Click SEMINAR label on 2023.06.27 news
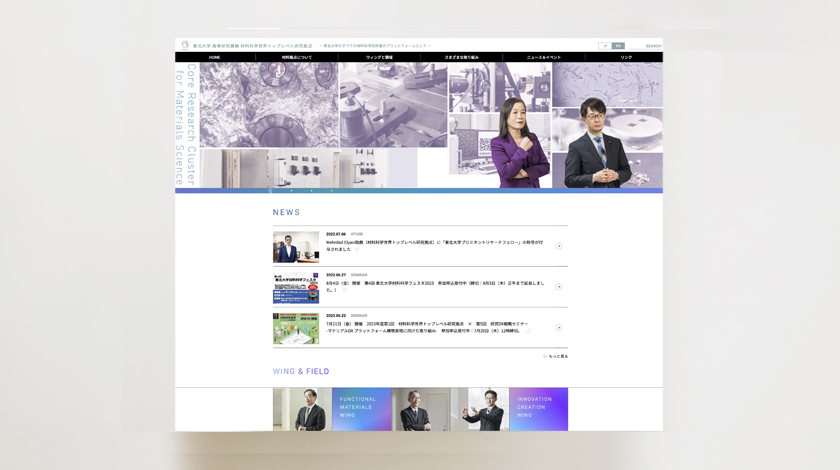 click(359, 275)
